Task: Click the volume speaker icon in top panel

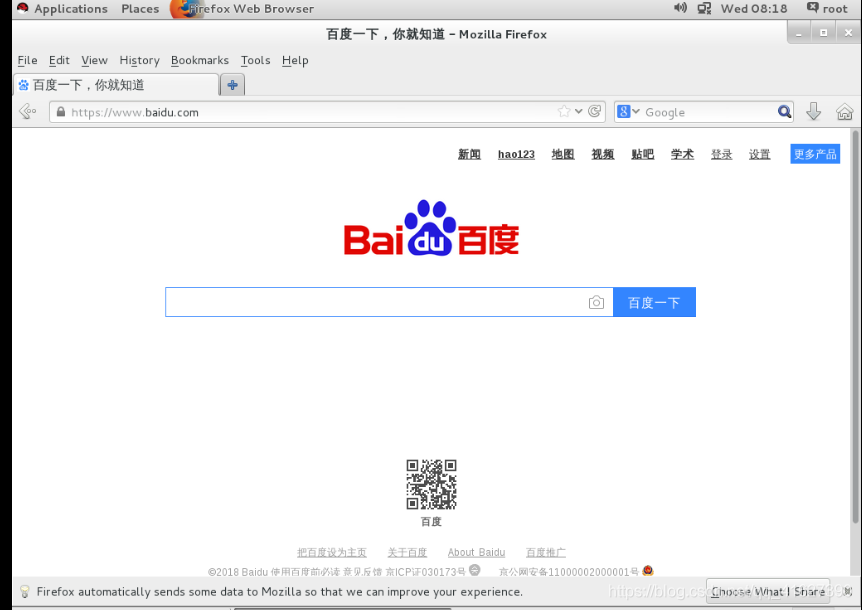Action: coord(681,8)
